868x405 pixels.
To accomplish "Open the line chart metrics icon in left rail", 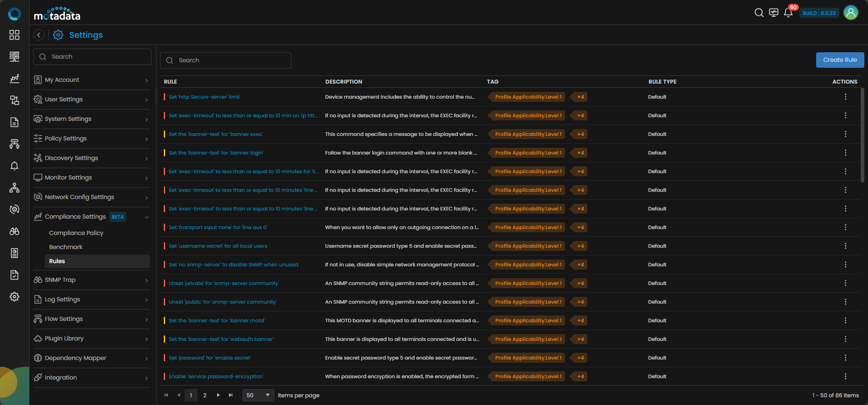I will [15, 79].
